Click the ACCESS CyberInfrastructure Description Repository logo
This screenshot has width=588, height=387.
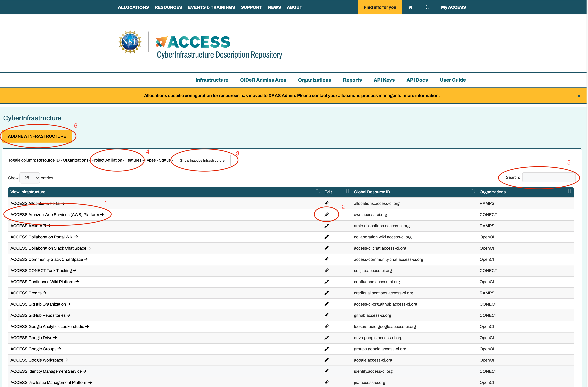tap(219, 47)
